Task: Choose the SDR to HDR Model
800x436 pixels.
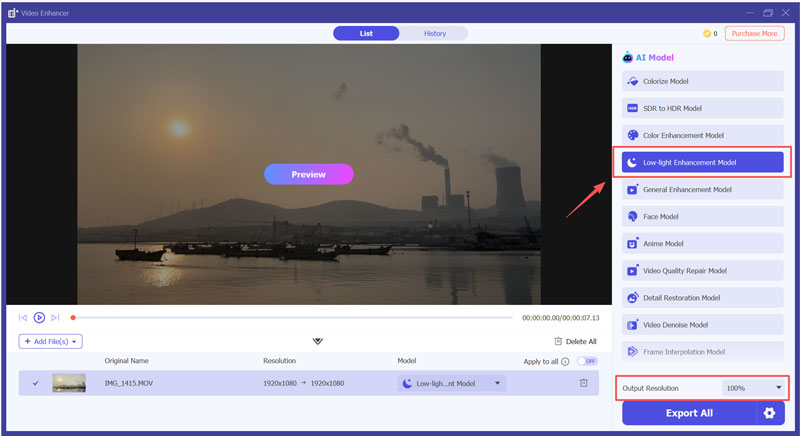Action: point(702,108)
